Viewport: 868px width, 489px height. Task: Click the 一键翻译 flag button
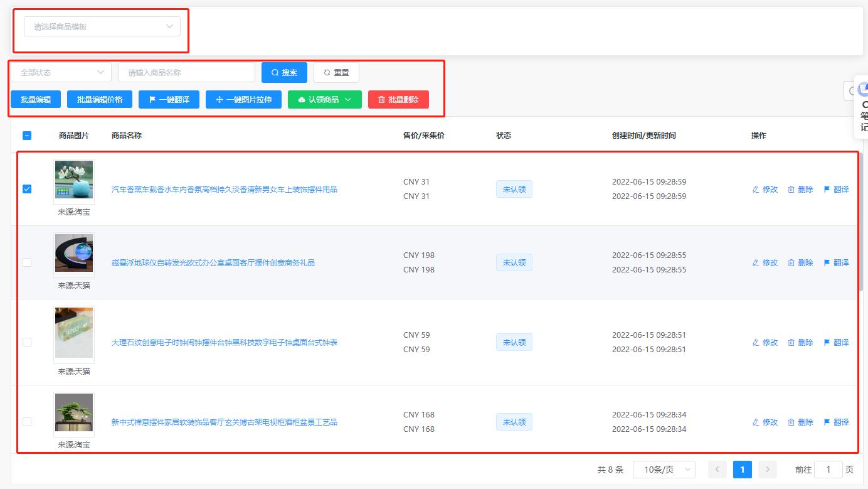(169, 100)
